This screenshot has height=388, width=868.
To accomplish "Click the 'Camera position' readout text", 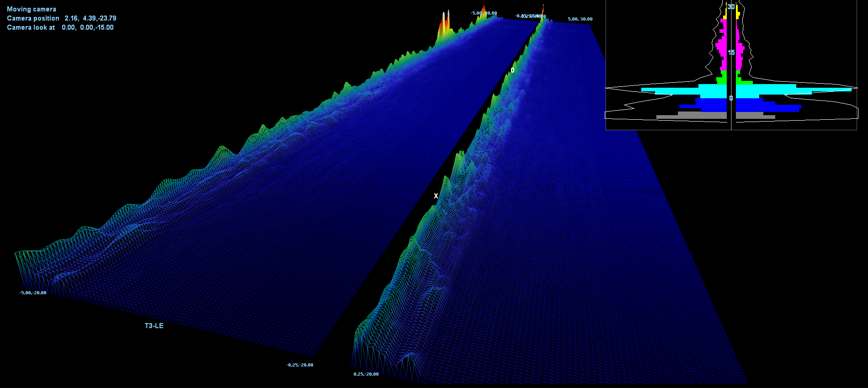I will coord(61,18).
